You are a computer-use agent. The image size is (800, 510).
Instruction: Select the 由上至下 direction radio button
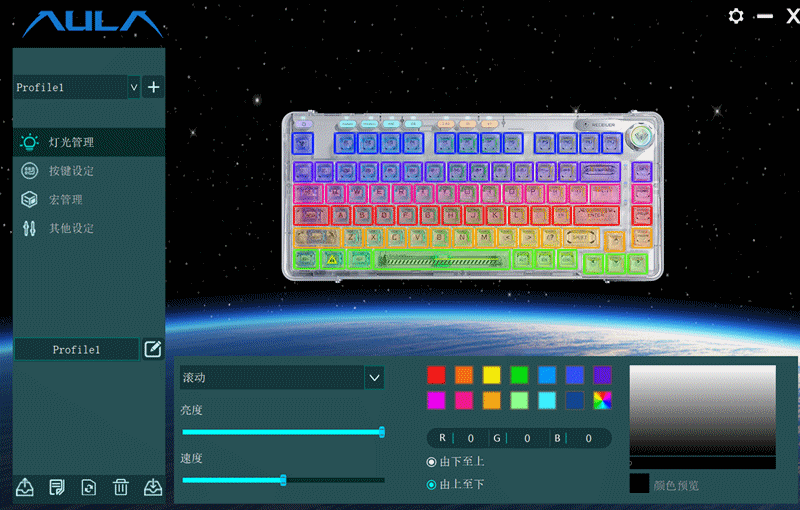[x=432, y=484]
